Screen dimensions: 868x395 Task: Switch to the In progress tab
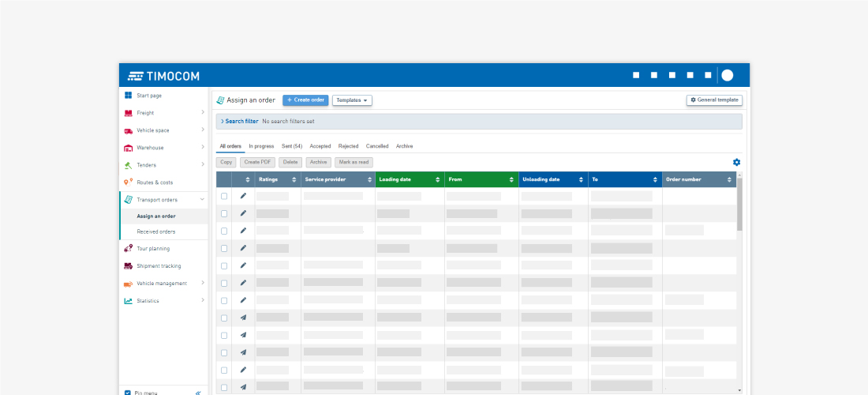click(x=261, y=146)
